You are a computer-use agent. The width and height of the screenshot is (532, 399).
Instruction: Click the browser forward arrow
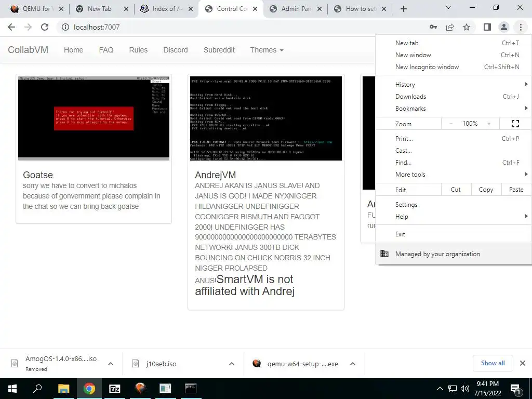[28, 27]
